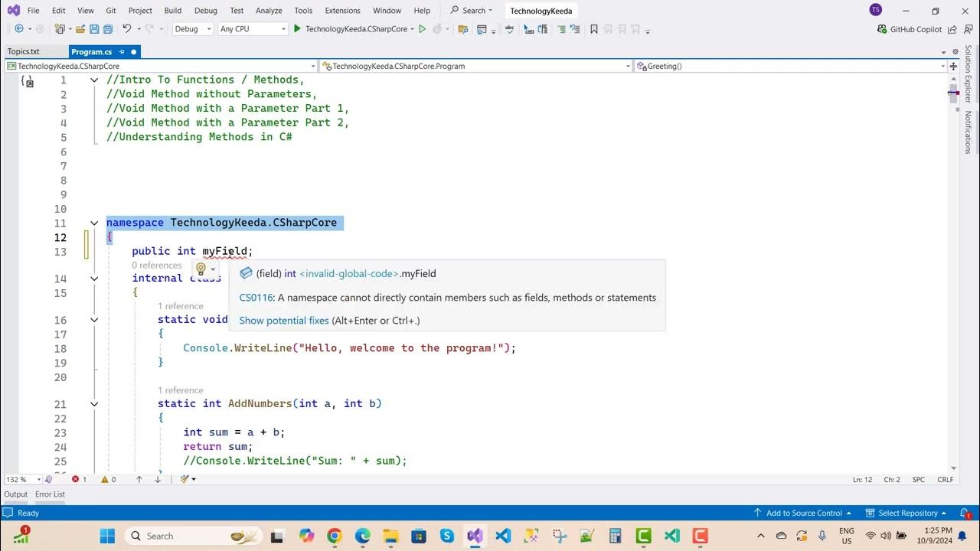980x551 pixels.
Task: Open the Solution Explorer side tab
Action: pos(968,74)
